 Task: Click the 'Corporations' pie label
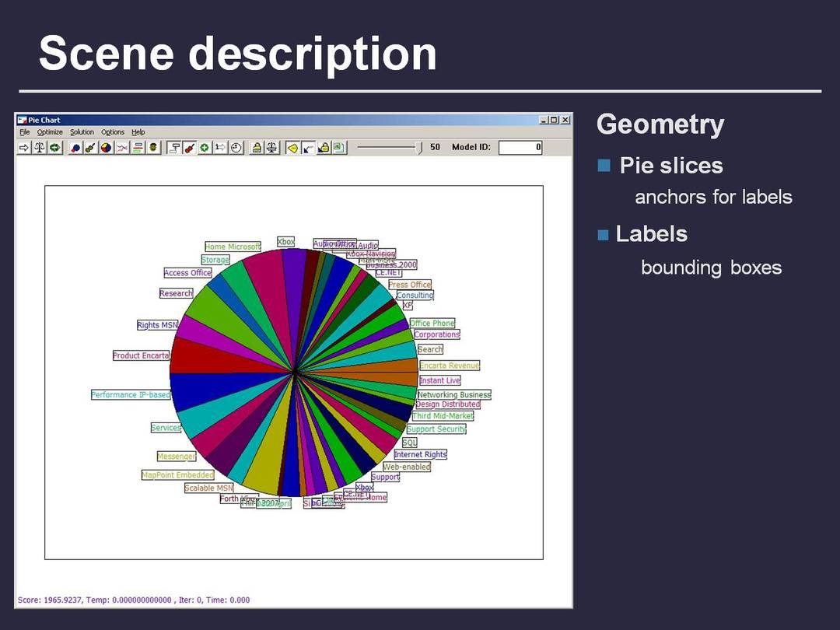436,334
